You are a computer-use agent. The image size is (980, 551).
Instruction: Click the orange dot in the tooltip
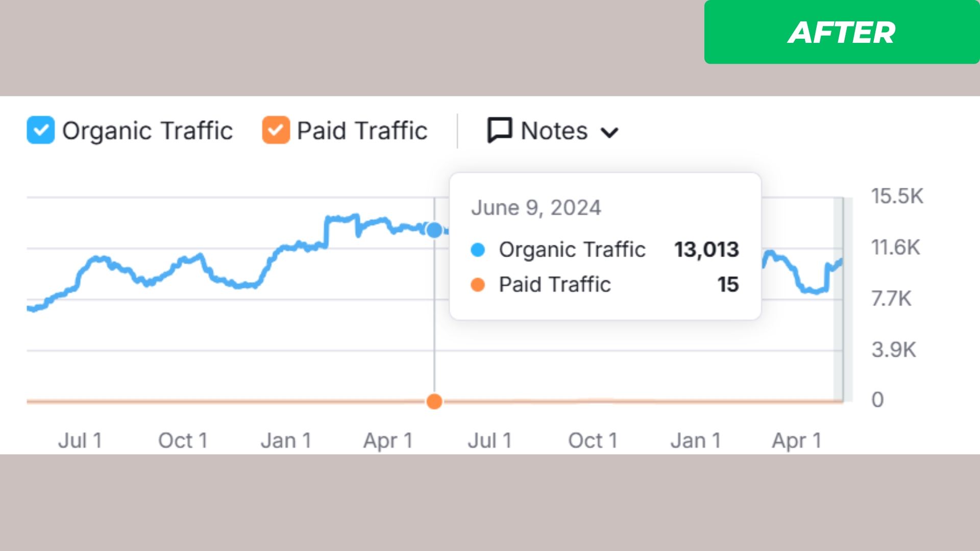pyautogui.click(x=478, y=285)
